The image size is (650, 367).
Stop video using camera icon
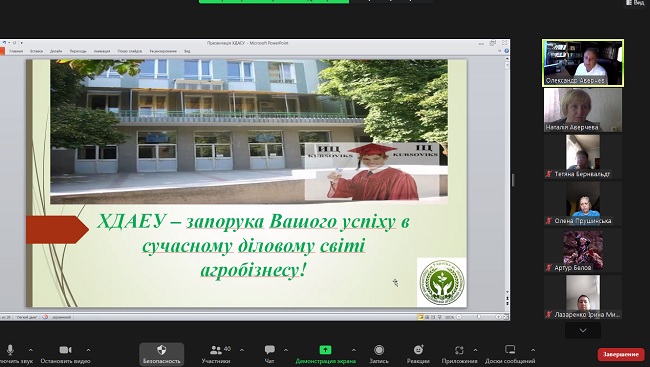tap(65, 350)
